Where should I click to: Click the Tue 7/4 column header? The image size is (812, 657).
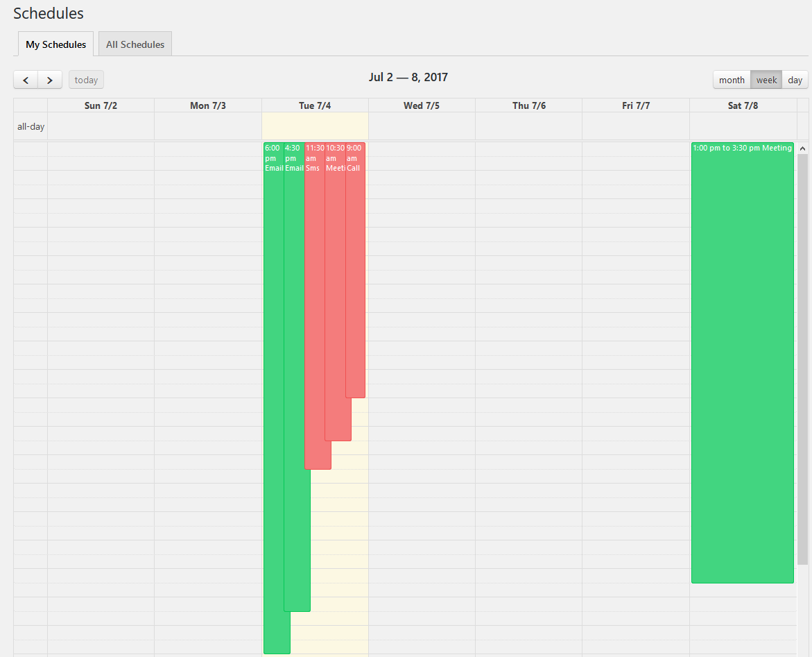(x=315, y=105)
